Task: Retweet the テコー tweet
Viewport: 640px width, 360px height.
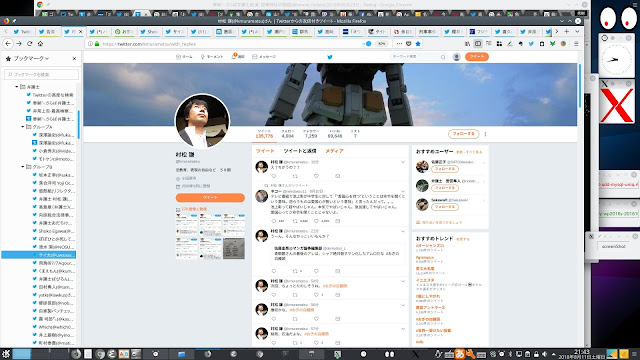Action: pyautogui.click(x=295, y=221)
